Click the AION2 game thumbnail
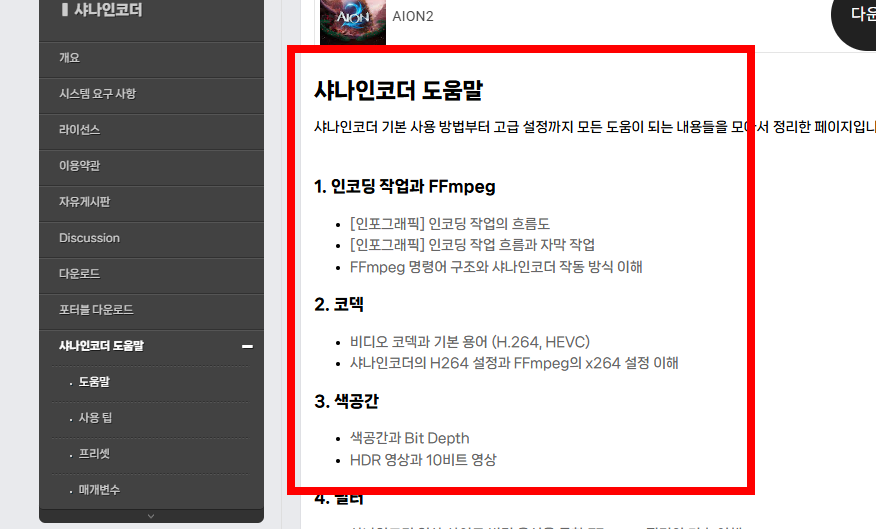 353,20
